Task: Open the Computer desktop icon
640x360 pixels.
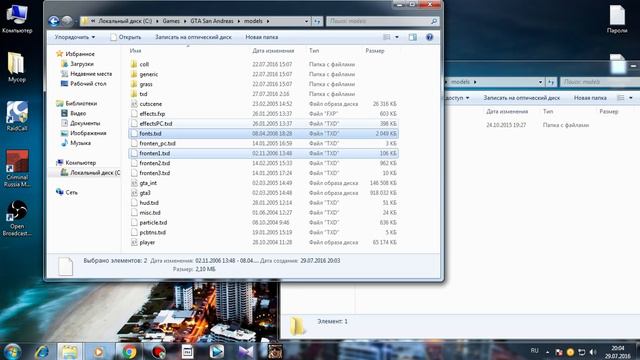Action: click(x=17, y=18)
